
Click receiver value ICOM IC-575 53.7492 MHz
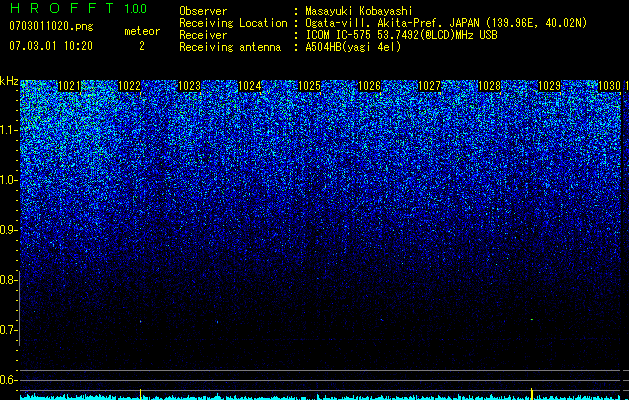[x=401, y=35]
